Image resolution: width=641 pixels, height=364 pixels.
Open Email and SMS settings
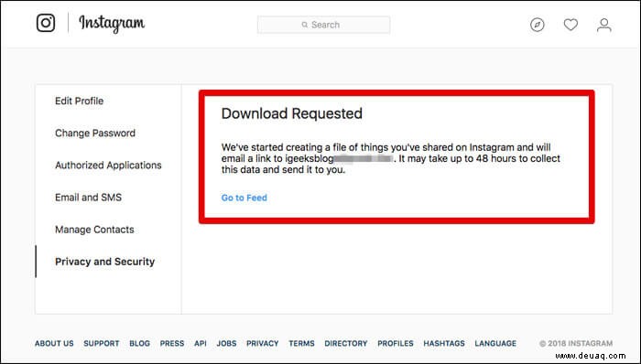tap(88, 198)
